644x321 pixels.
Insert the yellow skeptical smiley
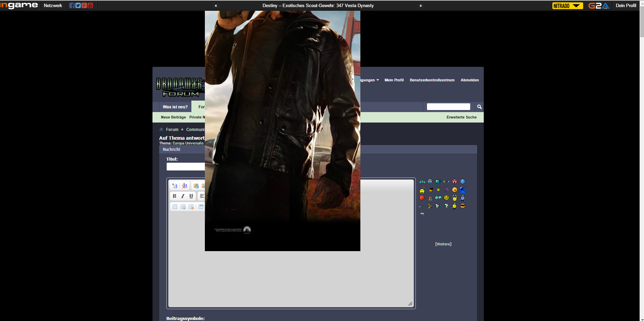(x=447, y=198)
